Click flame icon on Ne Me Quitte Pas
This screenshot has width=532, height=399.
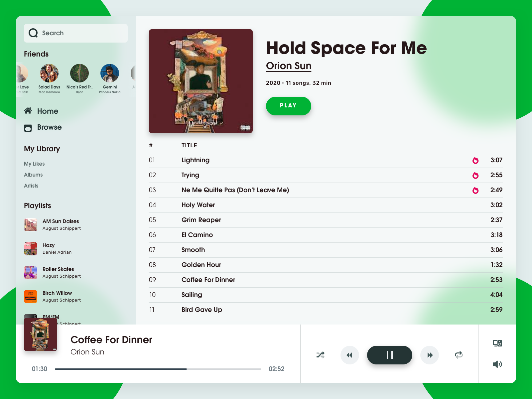pyautogui.click(x=475, y=190)
